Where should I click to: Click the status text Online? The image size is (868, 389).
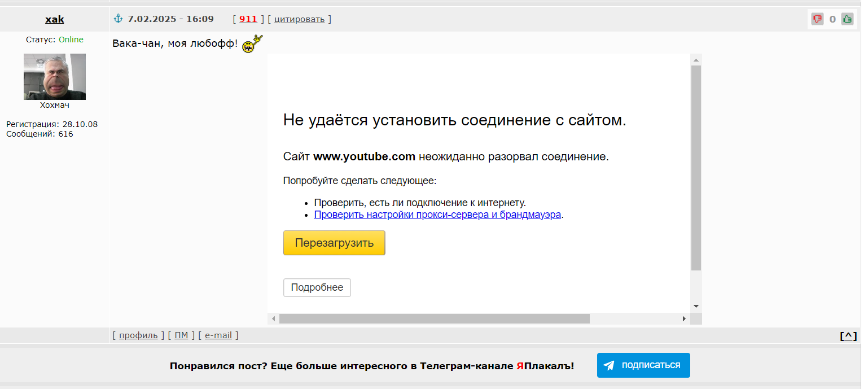(x=71, y=40)
